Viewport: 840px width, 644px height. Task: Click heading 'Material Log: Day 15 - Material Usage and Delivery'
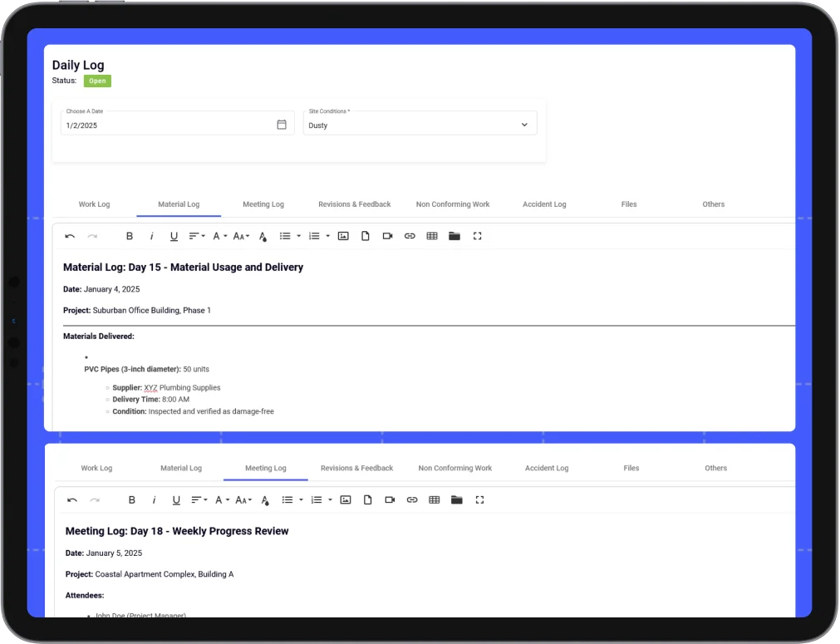pos(184,268)
